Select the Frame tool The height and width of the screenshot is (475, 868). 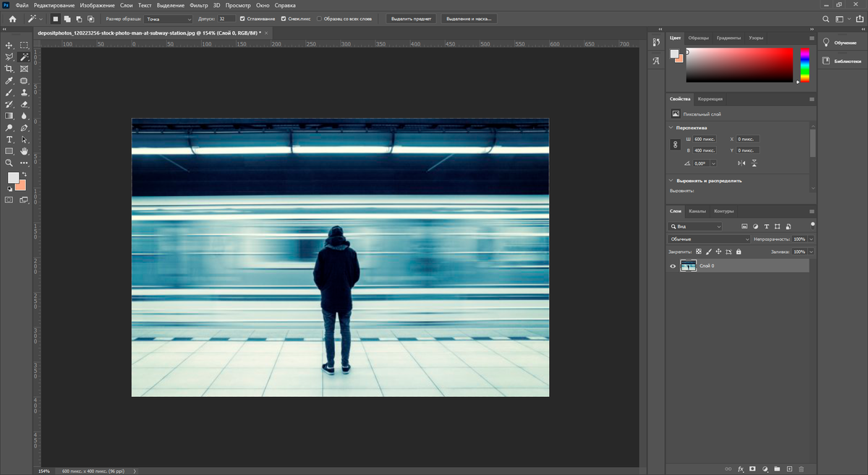[24, 69]
